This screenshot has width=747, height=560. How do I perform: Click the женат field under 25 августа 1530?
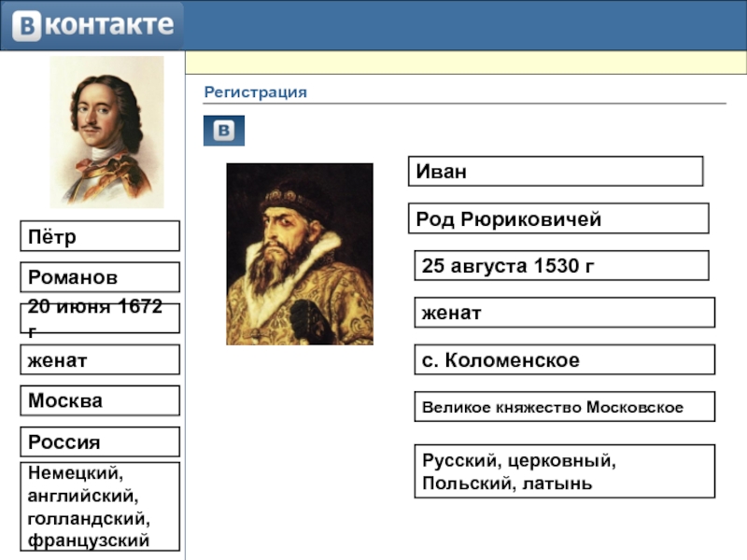(x=565, y=313)
